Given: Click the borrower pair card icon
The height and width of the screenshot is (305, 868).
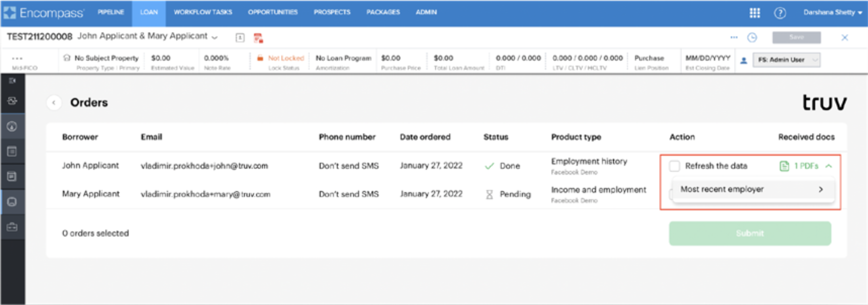Looking at the screenshot, I should [x=240, y=38].
